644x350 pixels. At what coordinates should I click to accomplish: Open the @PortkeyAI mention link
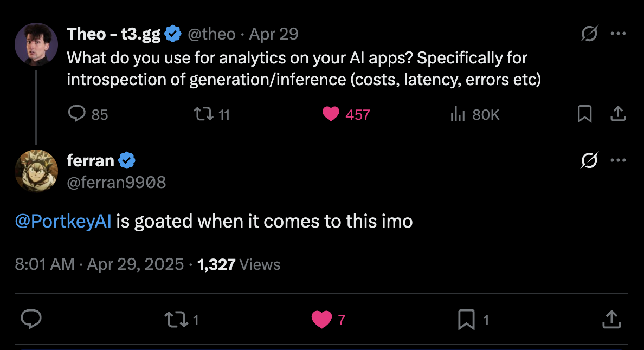64,222
